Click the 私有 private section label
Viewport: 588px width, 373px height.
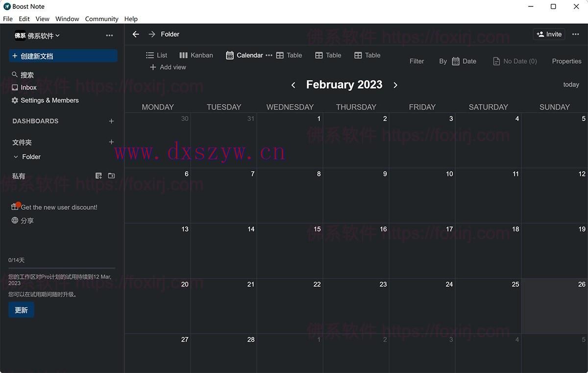pos(19,176)
